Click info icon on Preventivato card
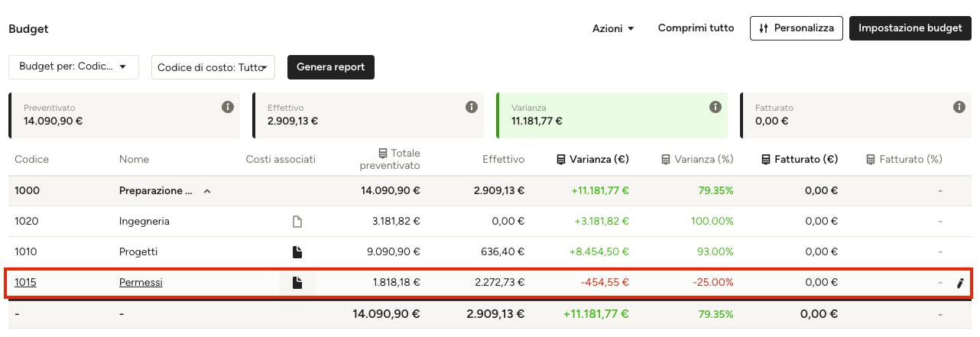980x337 pixels. [x=227, y=107]
